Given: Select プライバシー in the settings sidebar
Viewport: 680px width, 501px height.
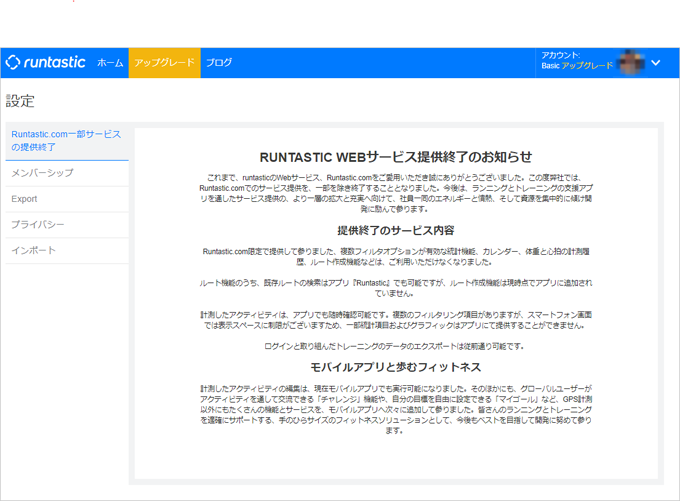Looking at the screenshot, I should 67,225.
